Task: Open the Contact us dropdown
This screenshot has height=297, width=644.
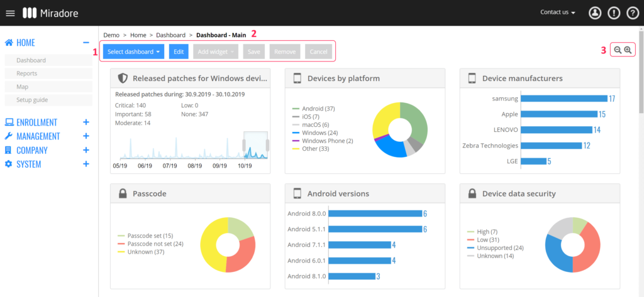Action: tap(558, 12)
